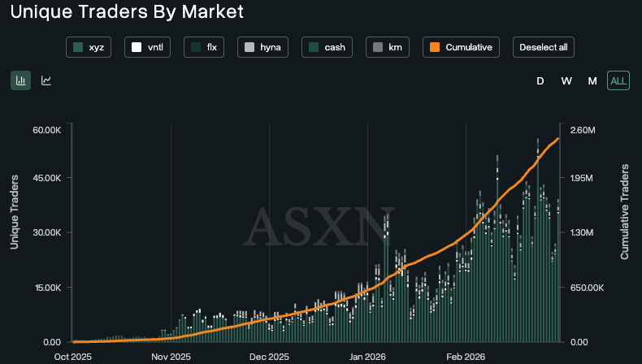Viewport: 642px width, 364px height.
Task: Toggle the xyz market series
Action: click(89, 47)
